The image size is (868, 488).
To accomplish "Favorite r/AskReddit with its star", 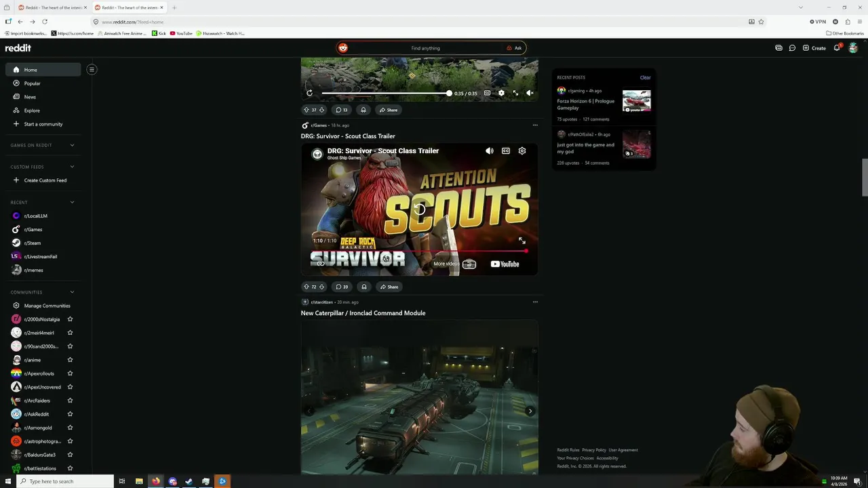I will click(x=70, y=414).
